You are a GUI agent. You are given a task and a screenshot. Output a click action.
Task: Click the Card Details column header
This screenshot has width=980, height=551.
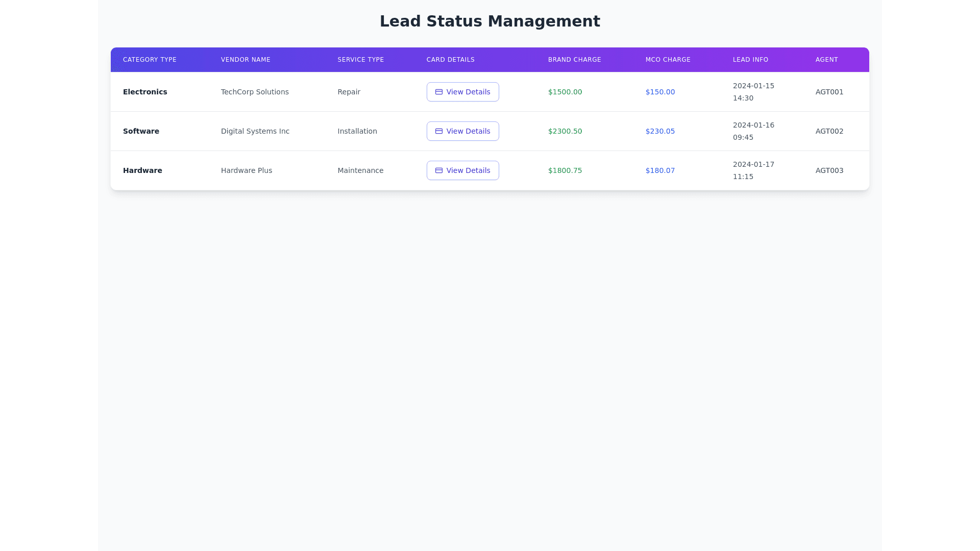coord(450,60)
